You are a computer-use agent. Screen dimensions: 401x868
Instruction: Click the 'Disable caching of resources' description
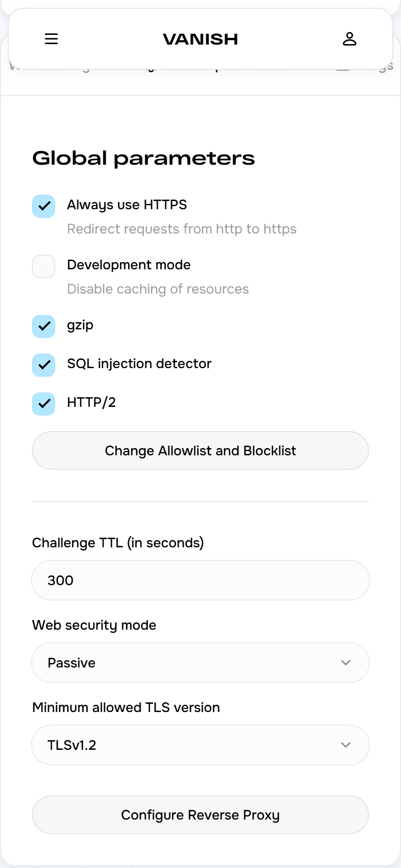click(158, 289)
